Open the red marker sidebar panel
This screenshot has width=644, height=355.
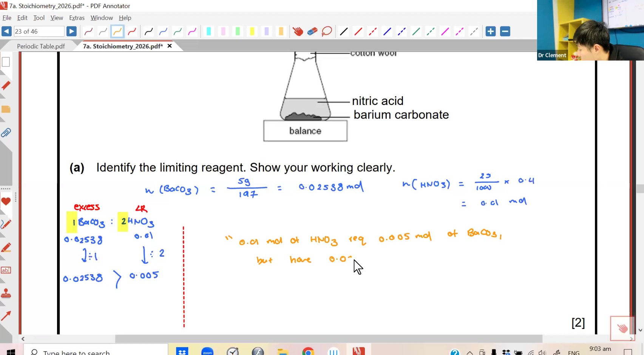click(6, 85)
